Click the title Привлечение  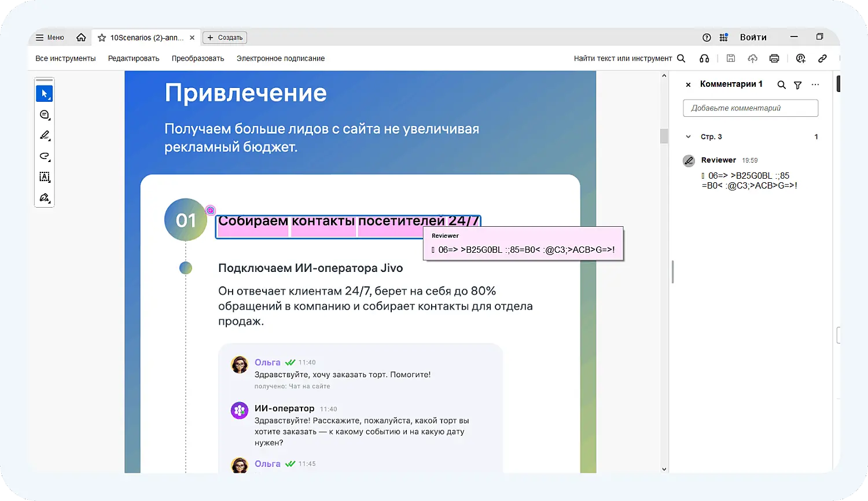point(245,93)
